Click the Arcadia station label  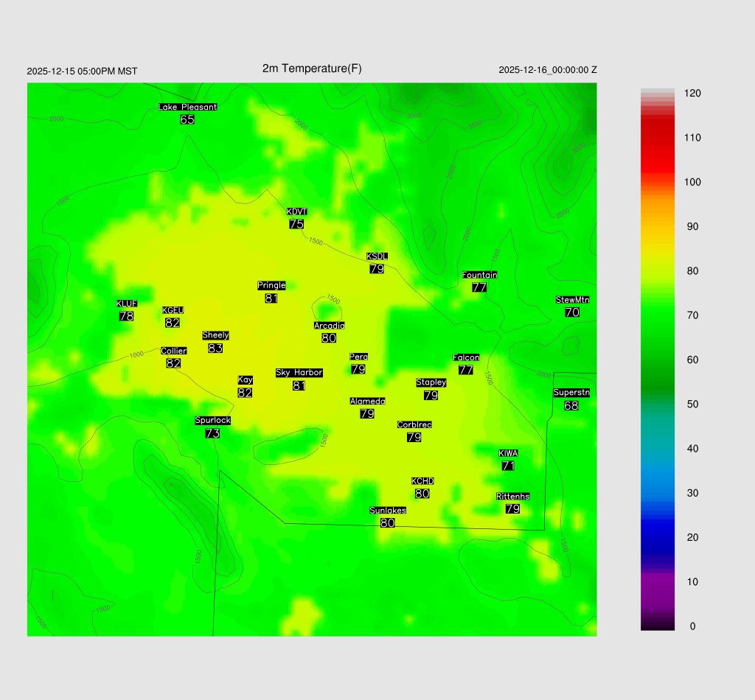tap(329, 326)
